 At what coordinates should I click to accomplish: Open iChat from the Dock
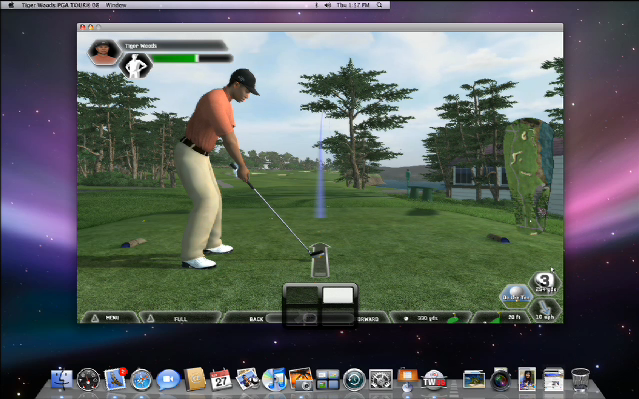168,380
